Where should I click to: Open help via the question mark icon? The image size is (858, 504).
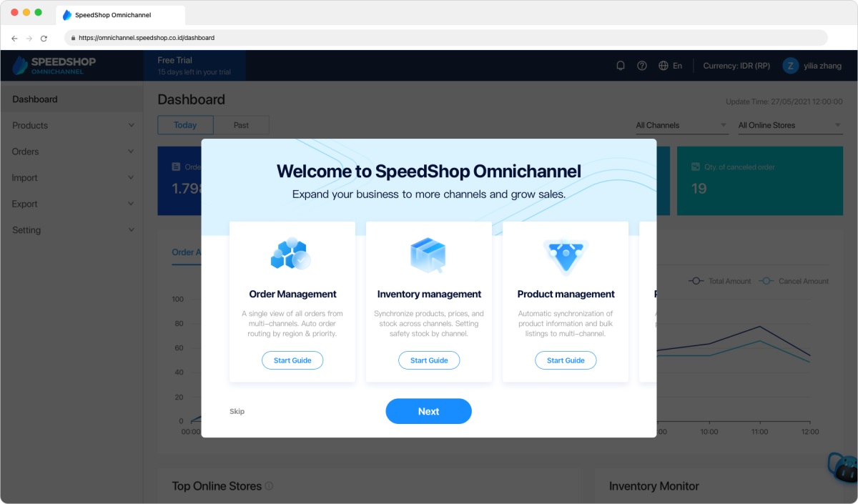coord(642,66)
